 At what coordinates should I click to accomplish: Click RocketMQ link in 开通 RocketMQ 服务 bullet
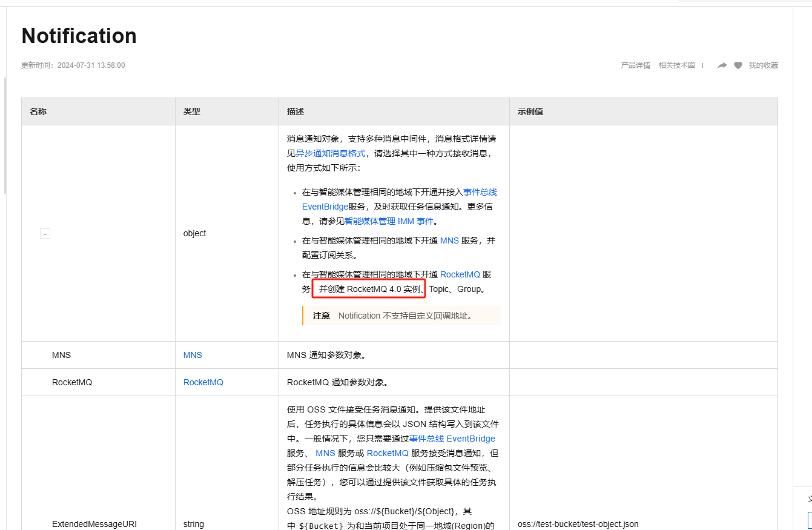coord(460,274)
